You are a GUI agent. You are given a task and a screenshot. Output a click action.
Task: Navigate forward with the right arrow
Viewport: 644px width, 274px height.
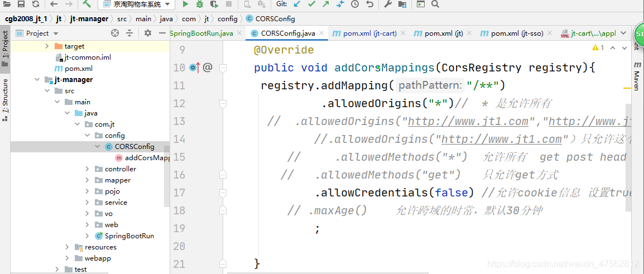tap(69, 4)
